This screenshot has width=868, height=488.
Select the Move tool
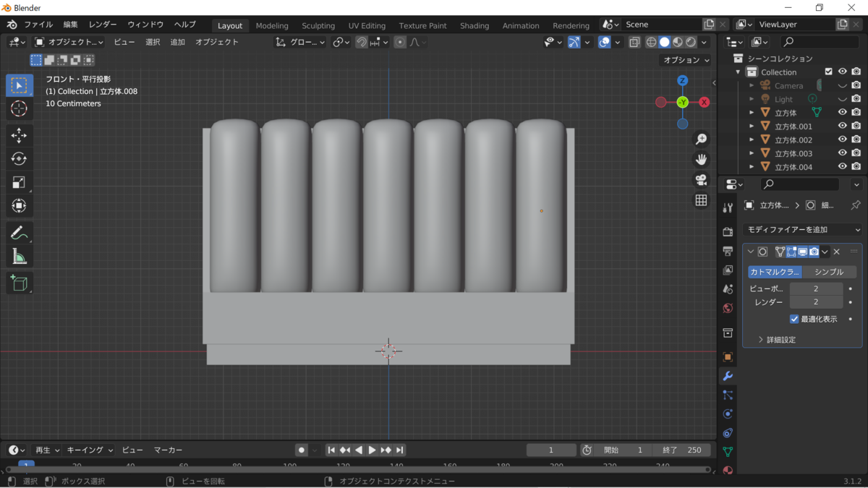click(x=20, y=135)
